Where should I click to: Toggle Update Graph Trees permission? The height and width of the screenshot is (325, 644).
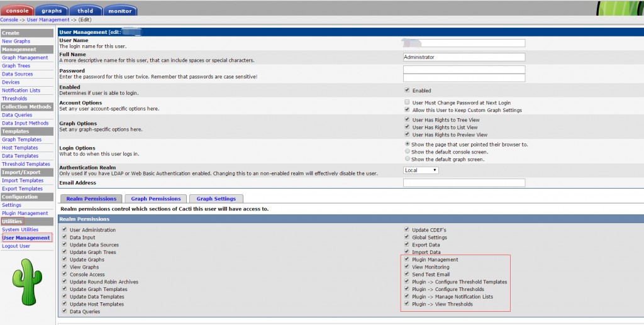coord(65,251)
